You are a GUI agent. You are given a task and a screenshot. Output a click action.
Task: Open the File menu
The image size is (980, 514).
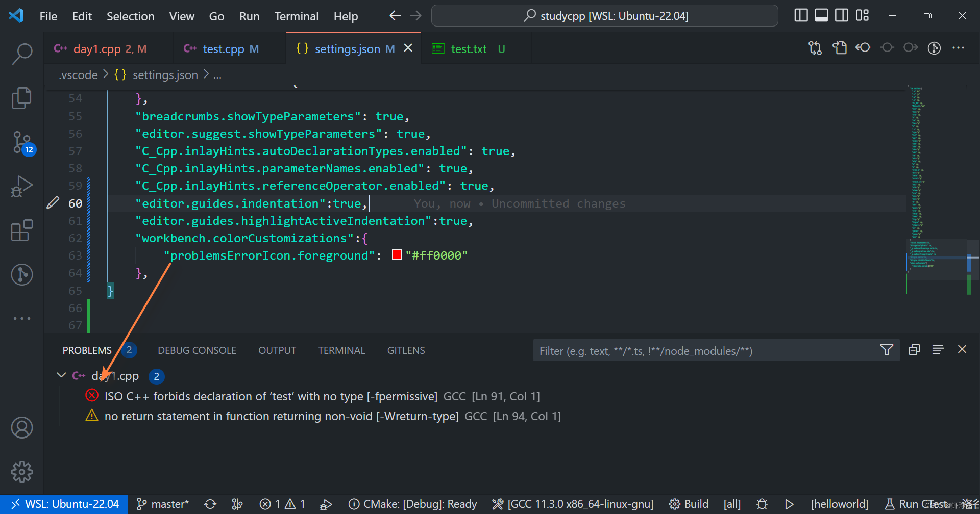point(48,16)
